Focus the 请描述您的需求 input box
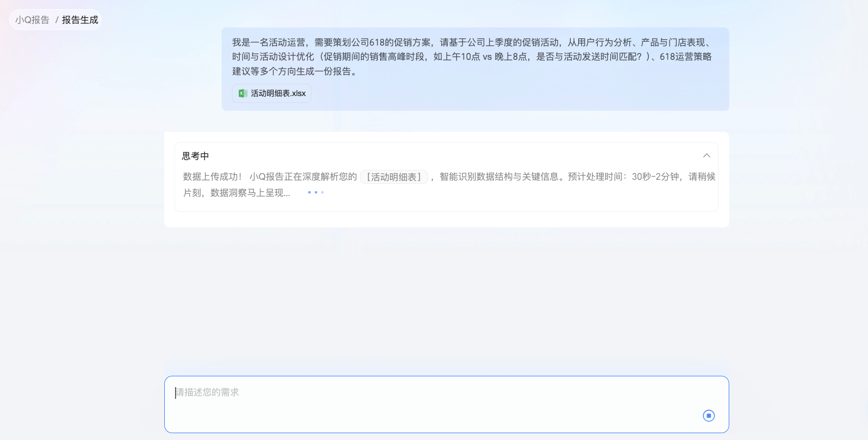 point(446,404)
